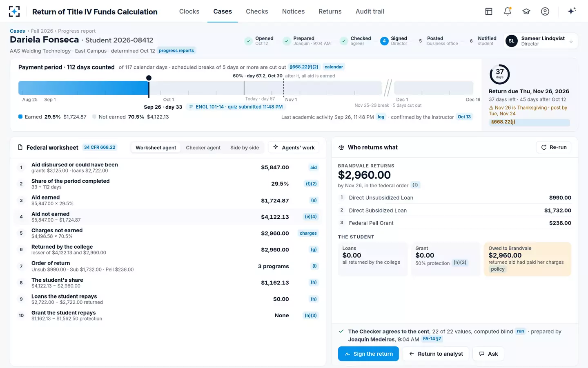Screen dimensions: 588x368
Task: Open the Returns tab
Action: 330,11
